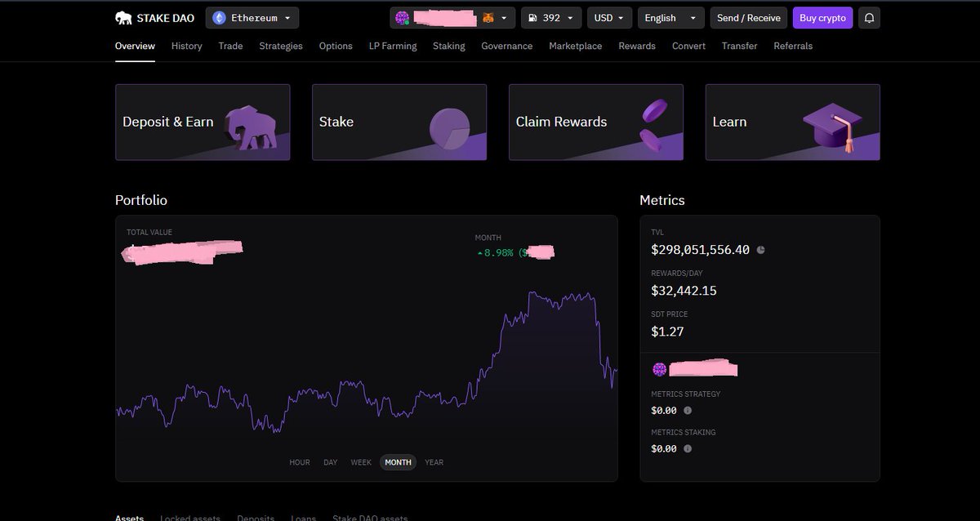Open the Rewards tab

click(x=637, y=46)
